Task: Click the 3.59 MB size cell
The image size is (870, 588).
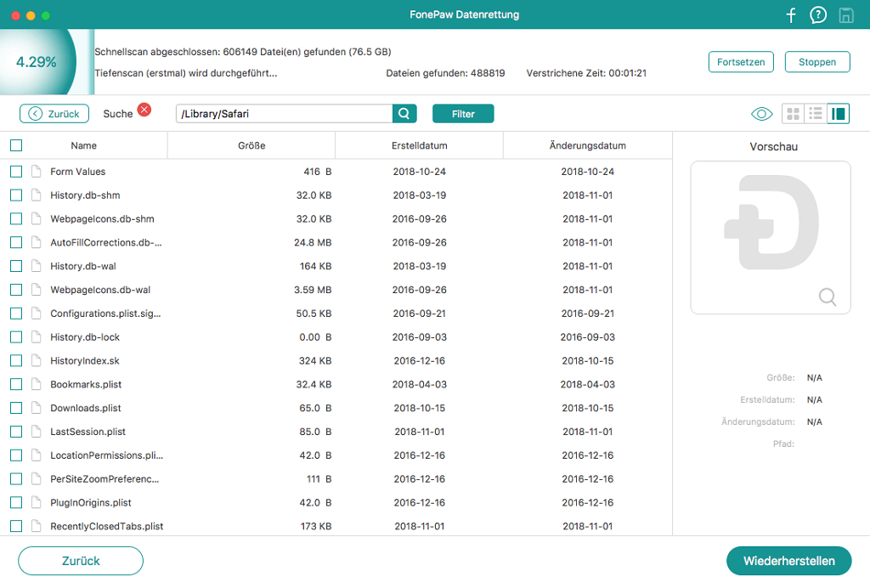Action: pos(313,290)
